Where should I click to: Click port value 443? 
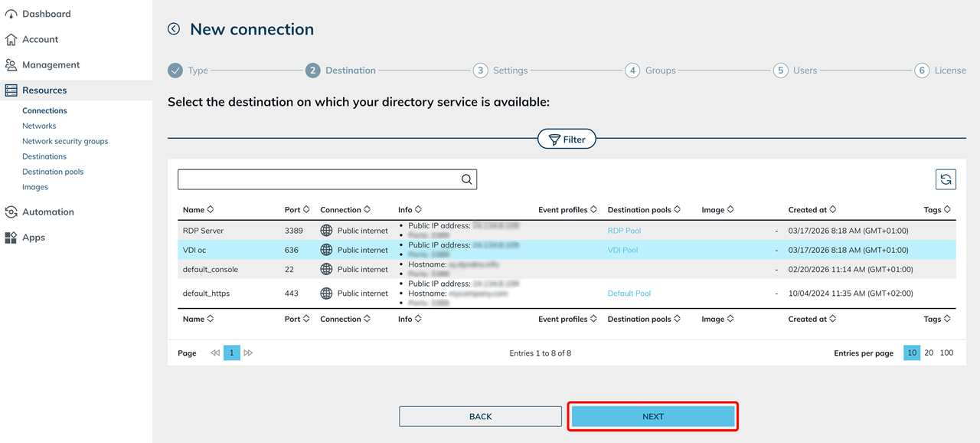(292, 294)
